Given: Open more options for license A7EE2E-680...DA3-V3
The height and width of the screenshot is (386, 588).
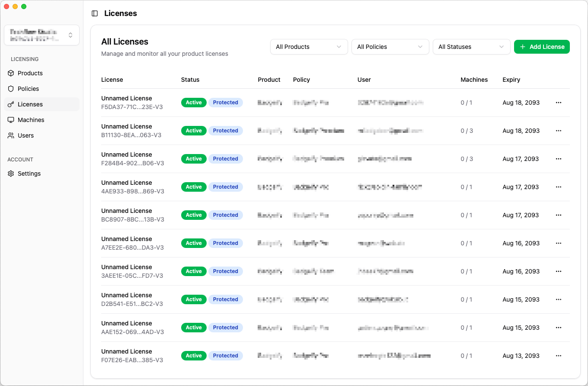Looking at the screenshot, I should 559,243.
